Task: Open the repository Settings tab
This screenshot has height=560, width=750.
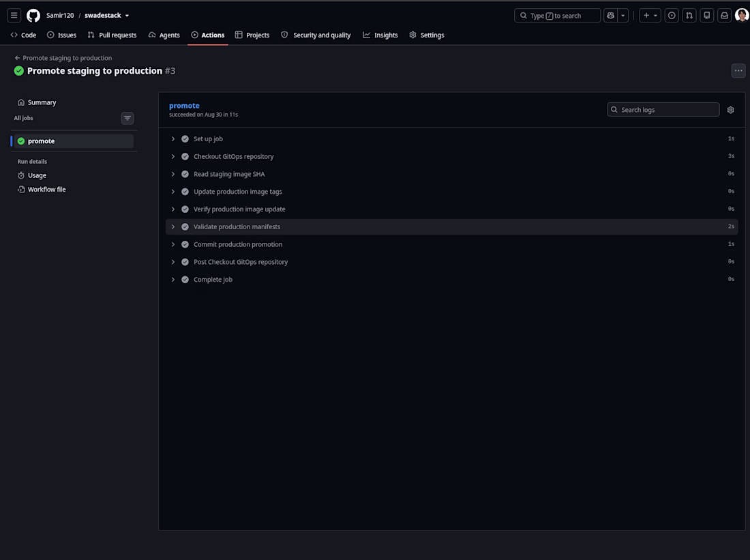Action: [427, 35]
